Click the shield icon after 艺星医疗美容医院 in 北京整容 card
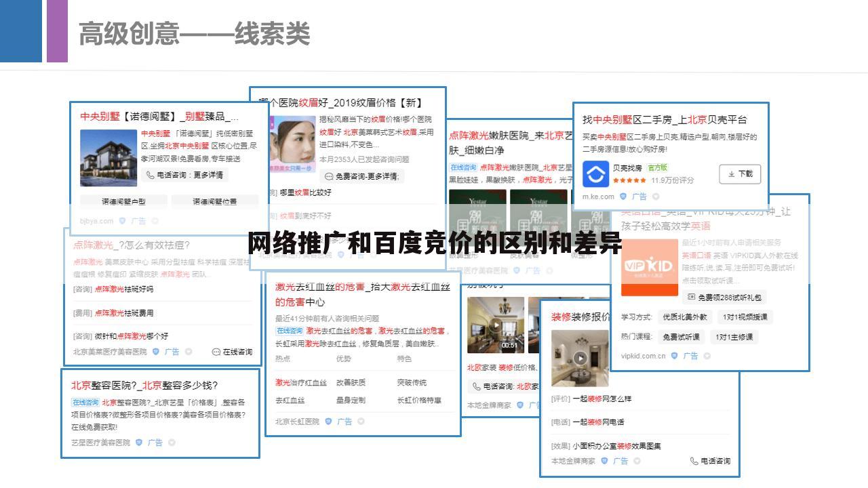This screenshot has height=488, width=868. pos(139,443)
